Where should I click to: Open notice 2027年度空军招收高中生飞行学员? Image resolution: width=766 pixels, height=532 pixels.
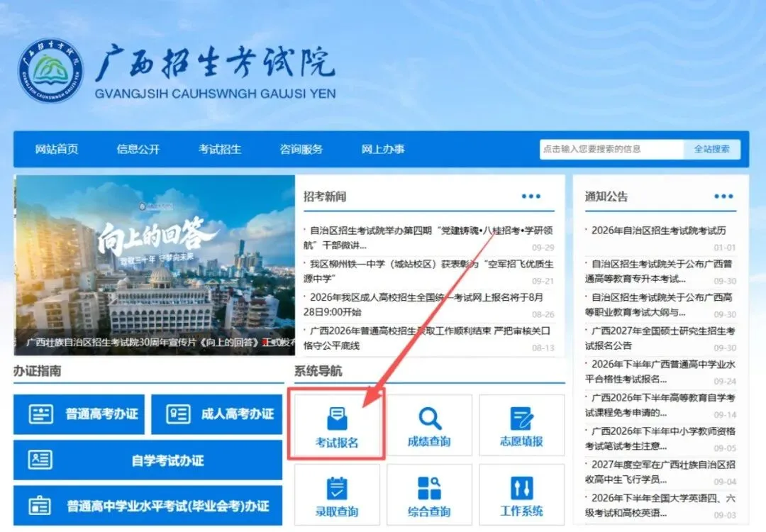click(660, 472)
